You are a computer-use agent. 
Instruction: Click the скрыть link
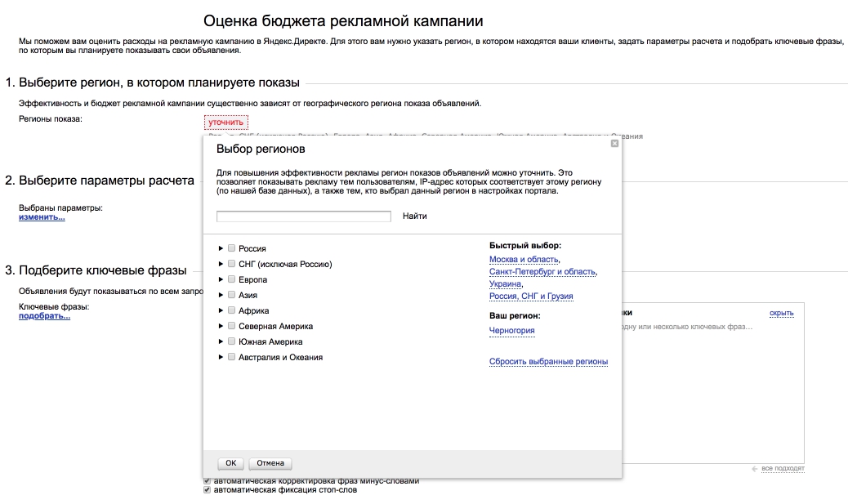click(x=782, y=313)
